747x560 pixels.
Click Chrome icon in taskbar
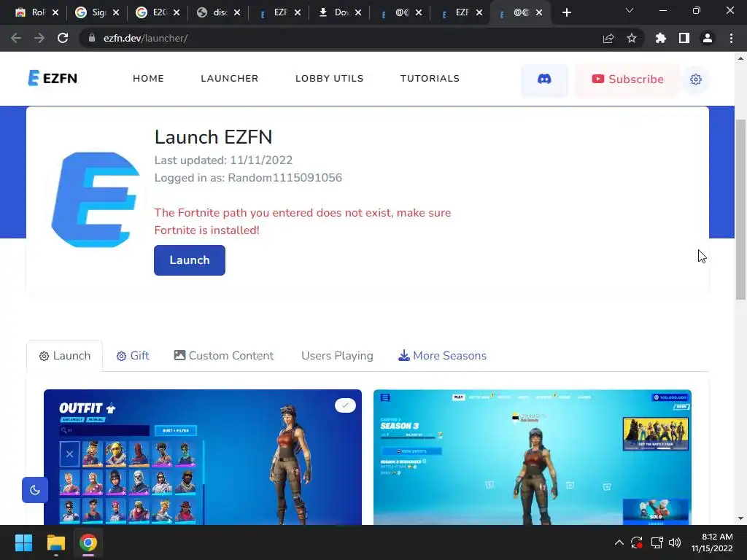click(x=88, y=542)
